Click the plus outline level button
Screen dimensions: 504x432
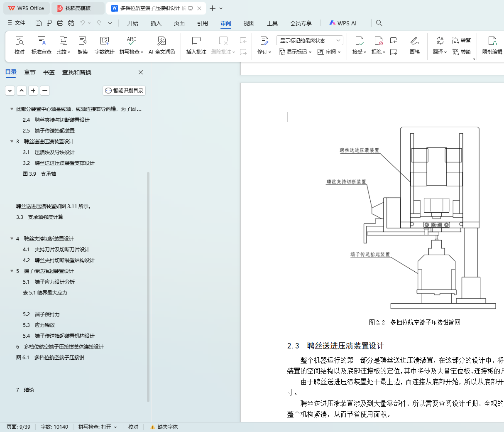tap(33, 90)
